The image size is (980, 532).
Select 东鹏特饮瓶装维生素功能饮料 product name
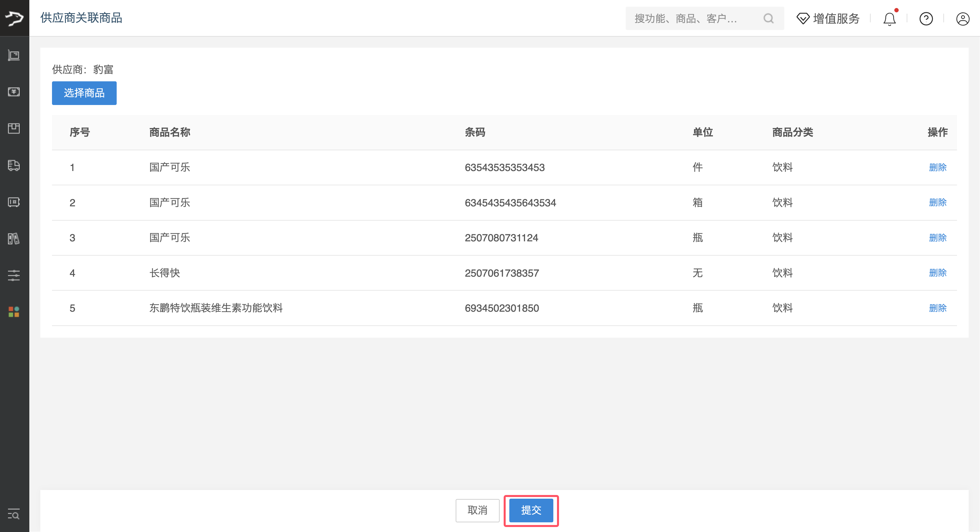click(x=216, y=308)
